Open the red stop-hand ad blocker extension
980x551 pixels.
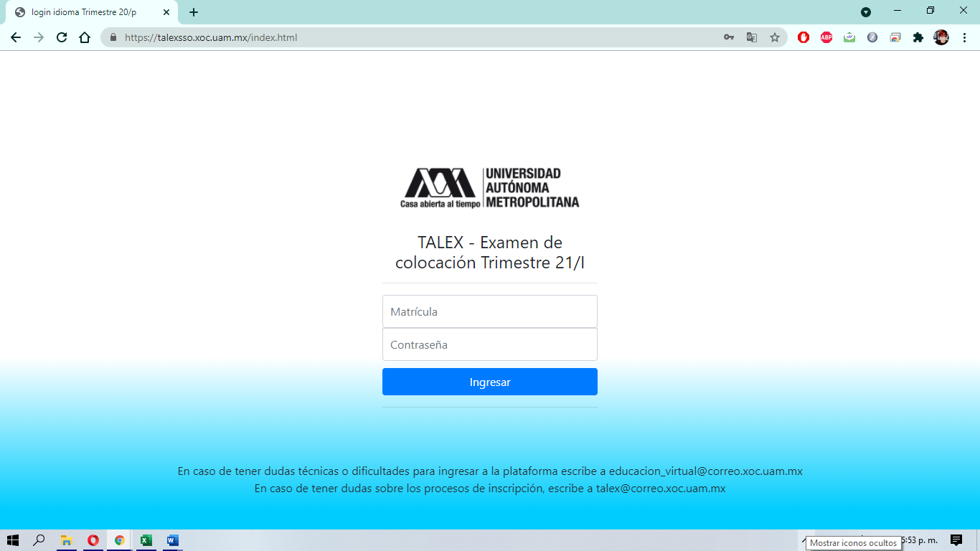tap(804, 37)
